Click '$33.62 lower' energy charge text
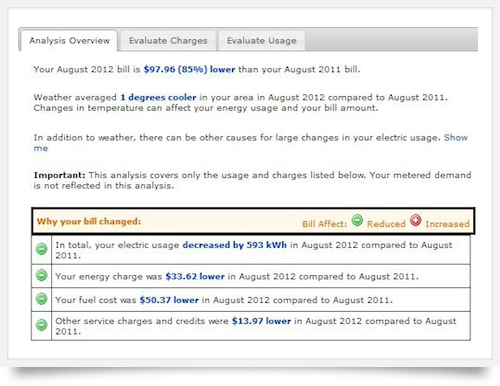 pos(195,276)
